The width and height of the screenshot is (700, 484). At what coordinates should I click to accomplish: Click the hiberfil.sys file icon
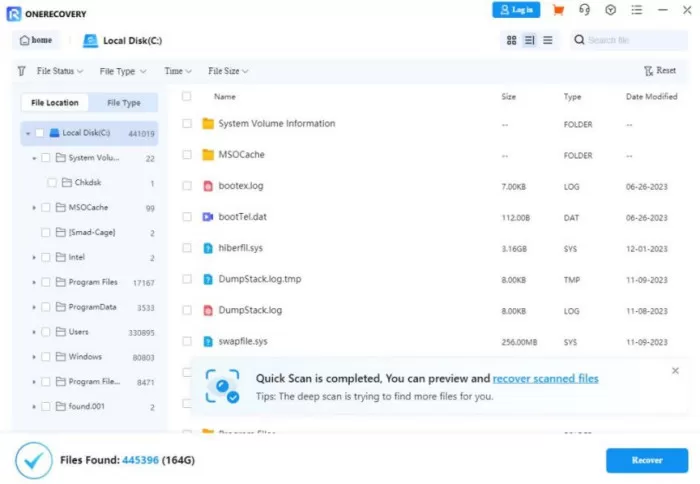point(208,248)
